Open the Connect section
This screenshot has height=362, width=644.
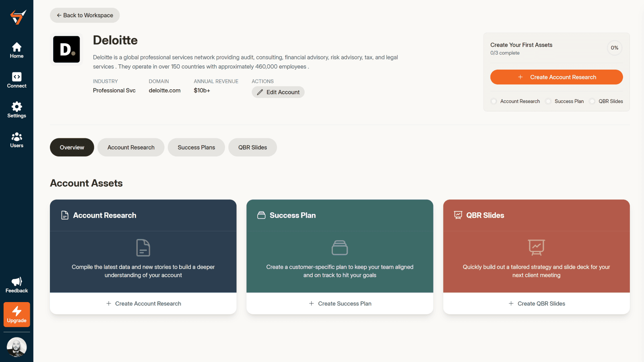(17, 80)
